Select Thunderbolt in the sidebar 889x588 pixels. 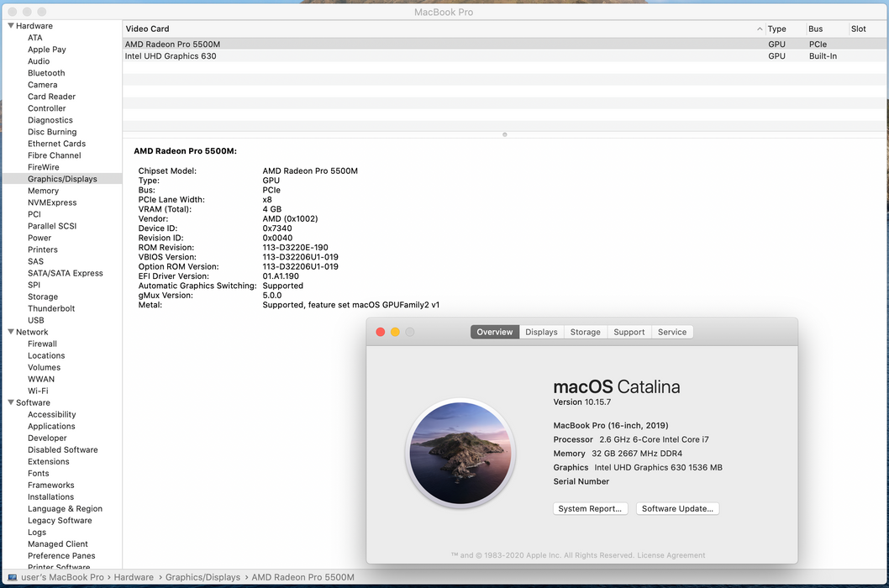click(51, 308)
